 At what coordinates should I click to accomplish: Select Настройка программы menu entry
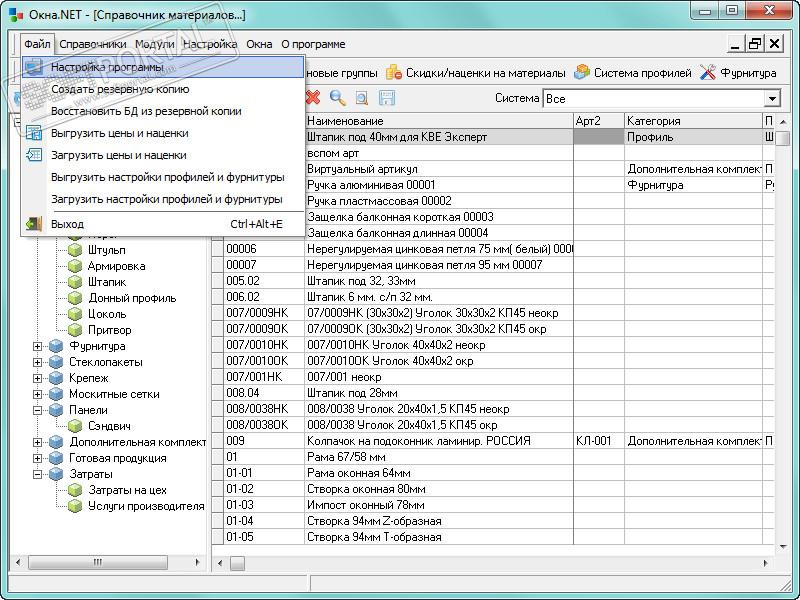(x=108, y=67)
